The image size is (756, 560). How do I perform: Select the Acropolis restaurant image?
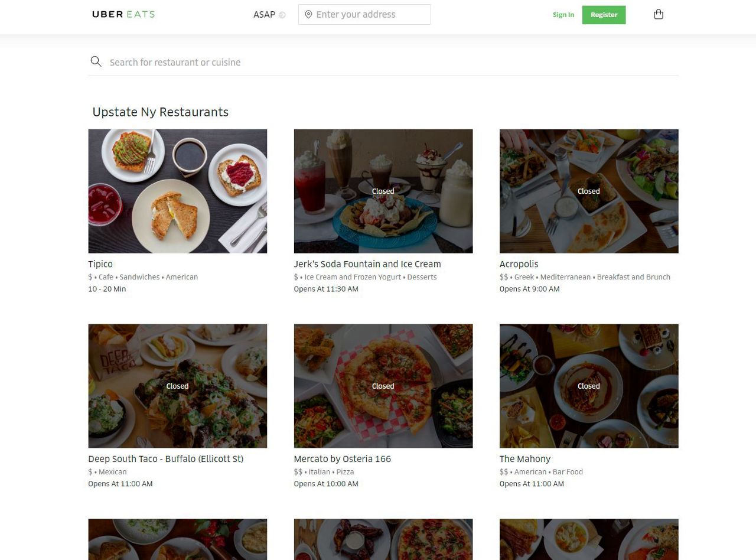pyautogui.click(x=588, y=191)
